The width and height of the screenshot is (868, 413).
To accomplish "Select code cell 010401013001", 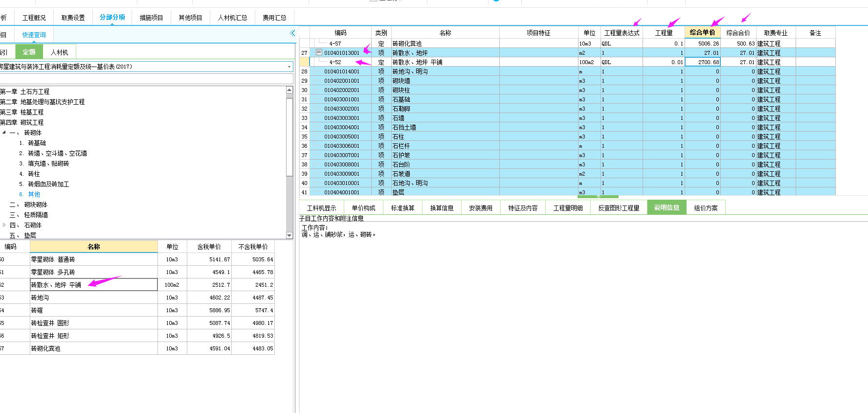I will 341,53.
